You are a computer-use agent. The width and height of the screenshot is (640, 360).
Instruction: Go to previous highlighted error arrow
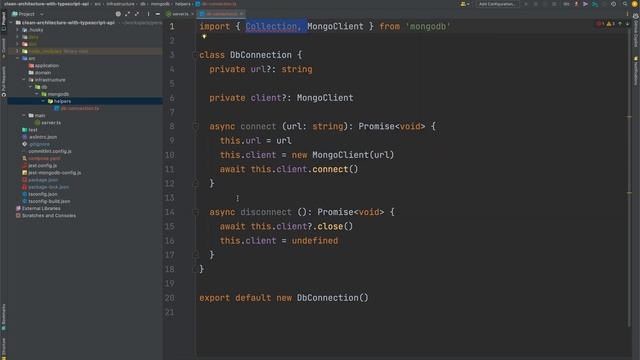click(x=620, y=24)
